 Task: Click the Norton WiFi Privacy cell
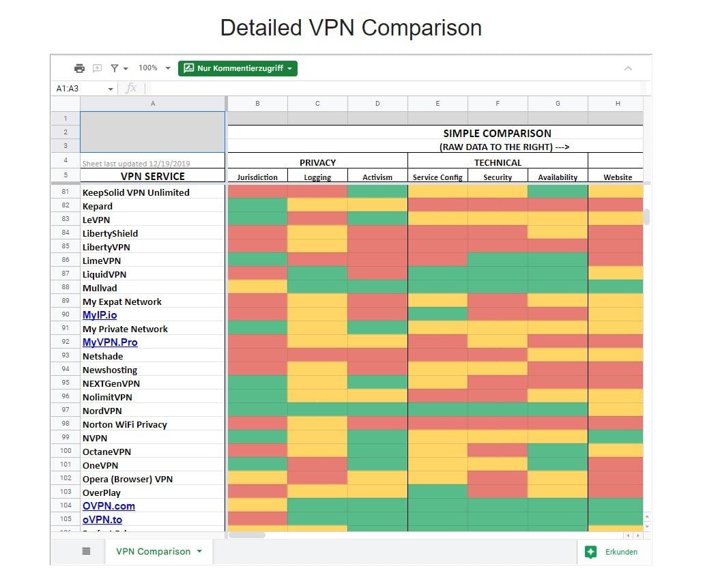pyautogui.click(x=152, y=424)
